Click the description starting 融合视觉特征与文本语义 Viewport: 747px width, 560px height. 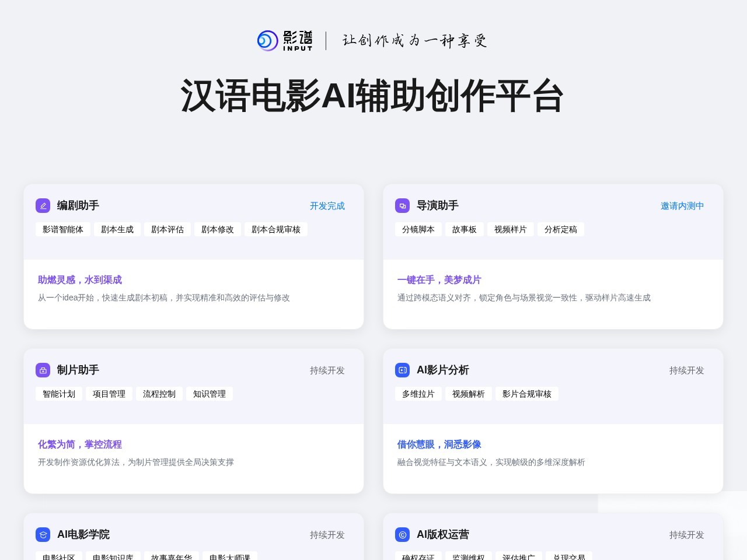[x=491, y=463]
